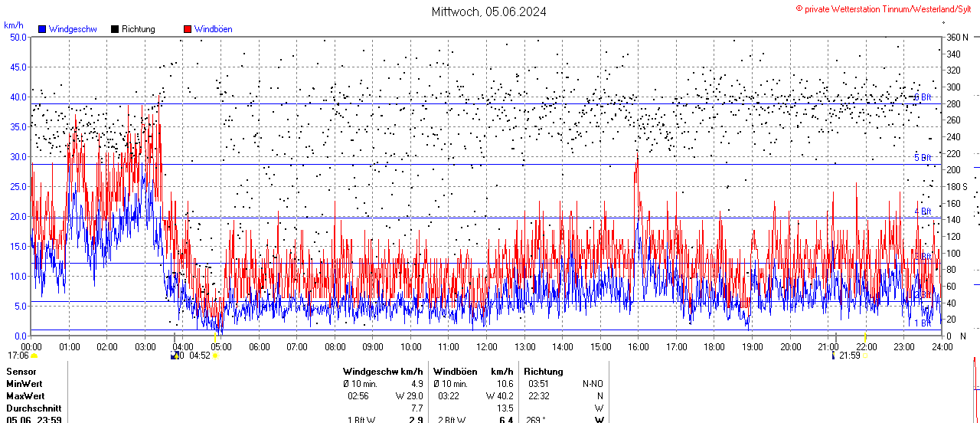Image resolution: width=980 pixels, height=423 pixels.
Task: Click the 21:59 time below the axis
Action: click(x=850, y=356)
